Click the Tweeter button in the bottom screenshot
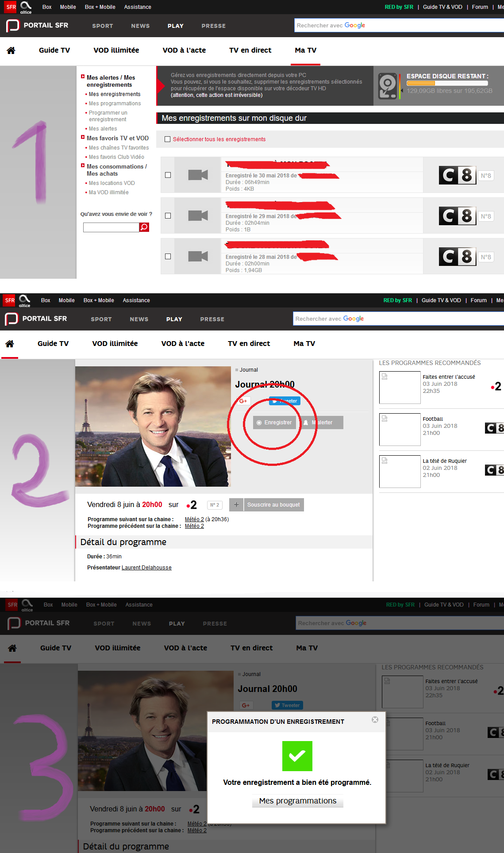This screenshot has height=853, width=504. point(287,705)
